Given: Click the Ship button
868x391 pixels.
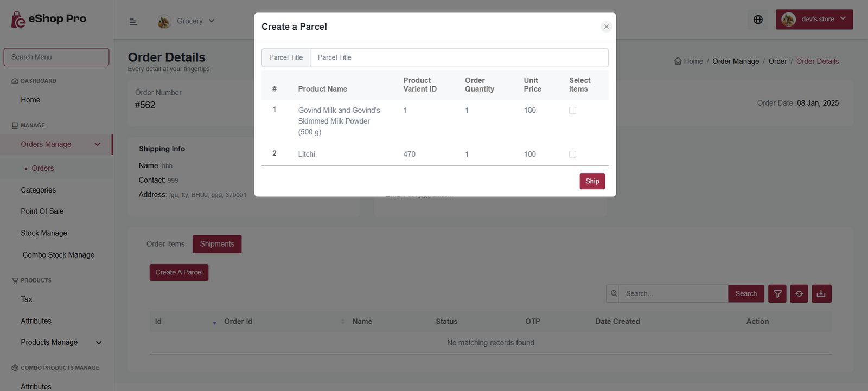Looking at the screenshot, I should [x=592, y=181].
